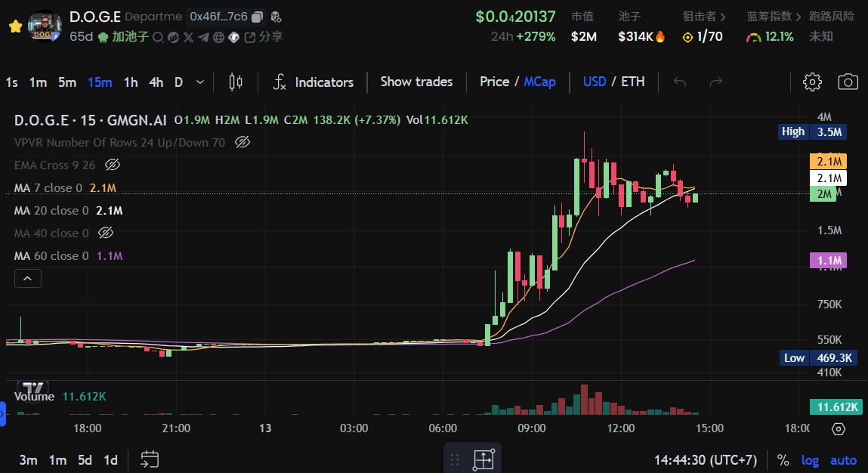Switch to the 1h timeframe

(131, 82)
